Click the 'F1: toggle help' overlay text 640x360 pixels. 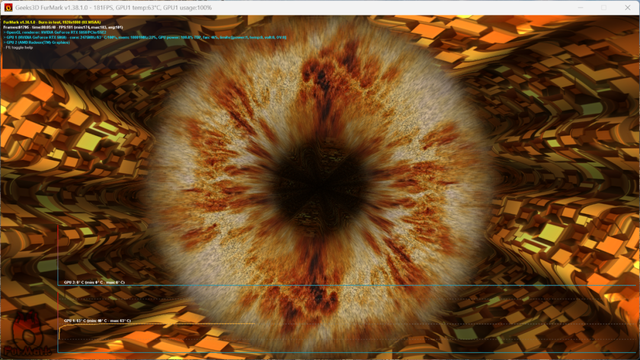pos(18,47)
